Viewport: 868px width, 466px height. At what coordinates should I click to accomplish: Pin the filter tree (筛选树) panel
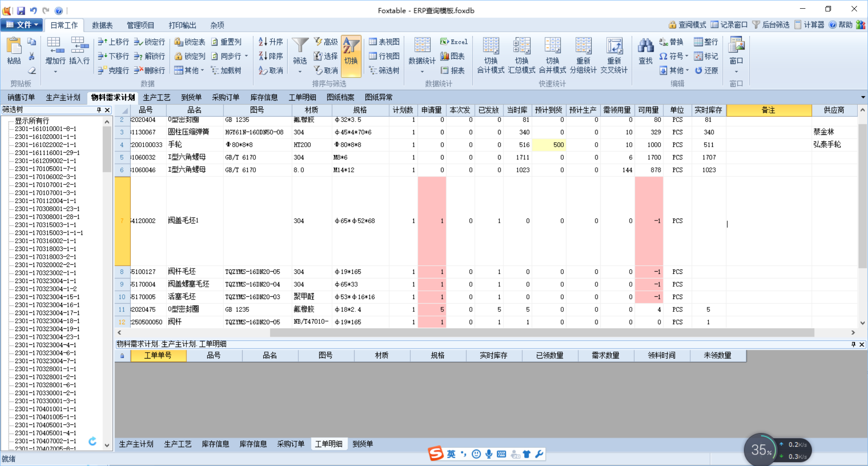[x=99, y=110]
